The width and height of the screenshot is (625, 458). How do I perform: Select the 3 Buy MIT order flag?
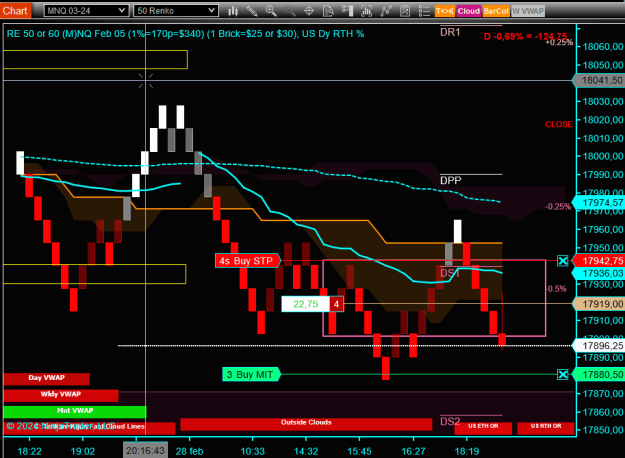(x=251, y=374)
